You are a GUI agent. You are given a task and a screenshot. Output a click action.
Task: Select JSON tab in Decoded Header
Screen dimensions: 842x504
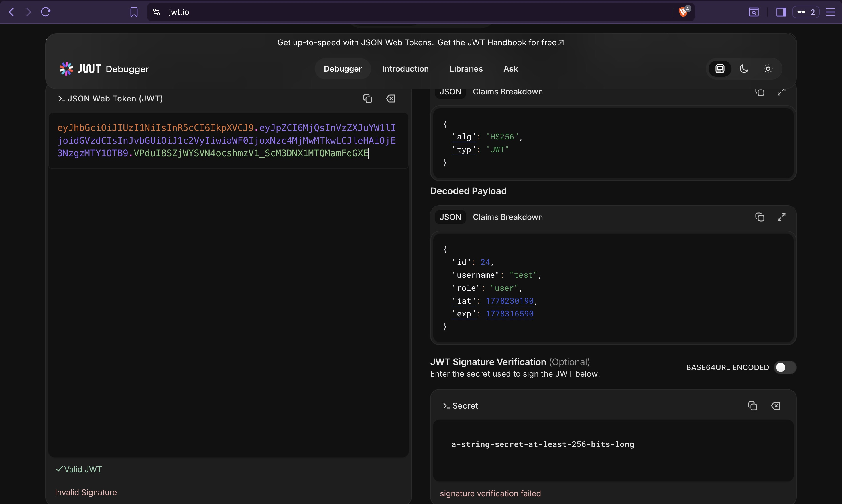click(450, 92)
